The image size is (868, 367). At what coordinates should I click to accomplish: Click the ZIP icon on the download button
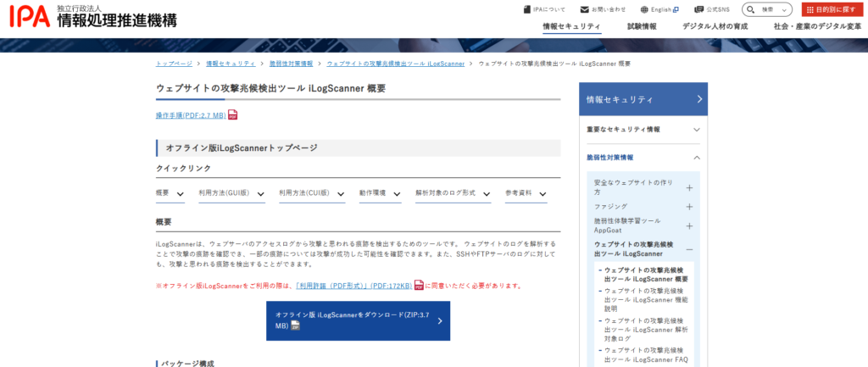point(296,325)
